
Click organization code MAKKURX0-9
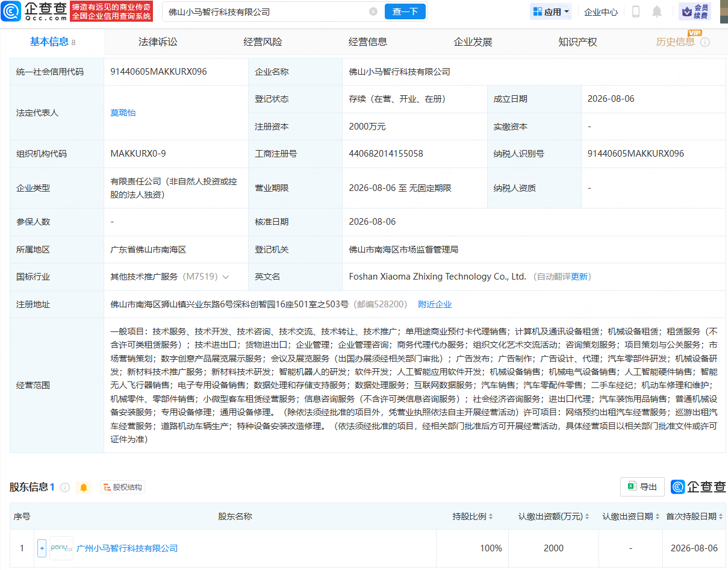[138, 154]
